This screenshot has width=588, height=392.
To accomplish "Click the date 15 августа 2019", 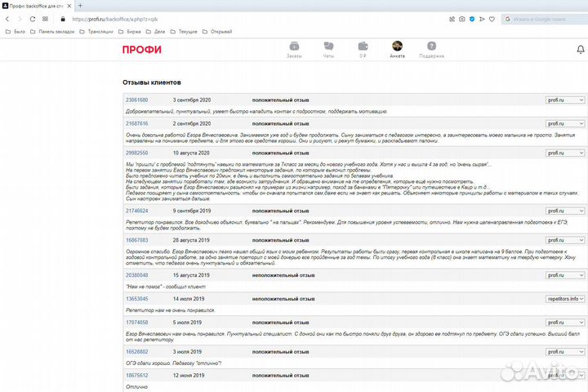I will [191, 275].
